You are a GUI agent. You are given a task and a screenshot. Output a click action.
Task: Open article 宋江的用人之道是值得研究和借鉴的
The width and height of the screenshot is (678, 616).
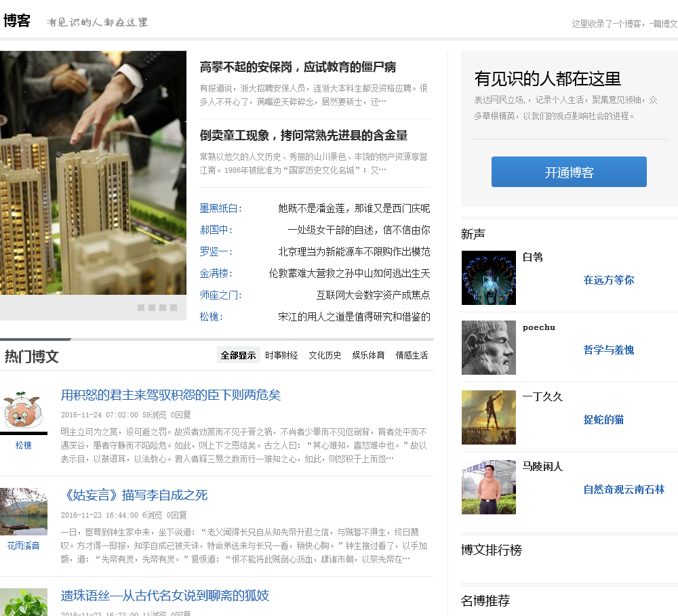click(x=354, y=316)
